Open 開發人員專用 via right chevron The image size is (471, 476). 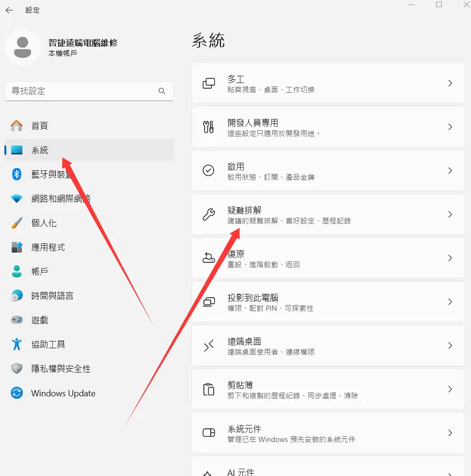[x=450, y=127]
